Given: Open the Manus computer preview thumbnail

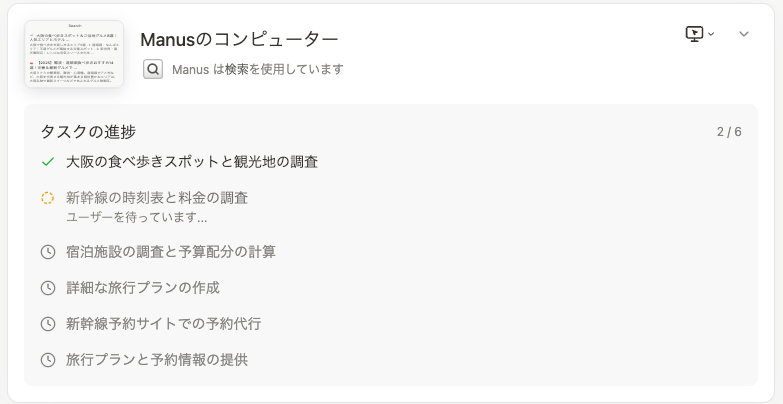Looking at the screenshot, I should (x=74, y=54).
